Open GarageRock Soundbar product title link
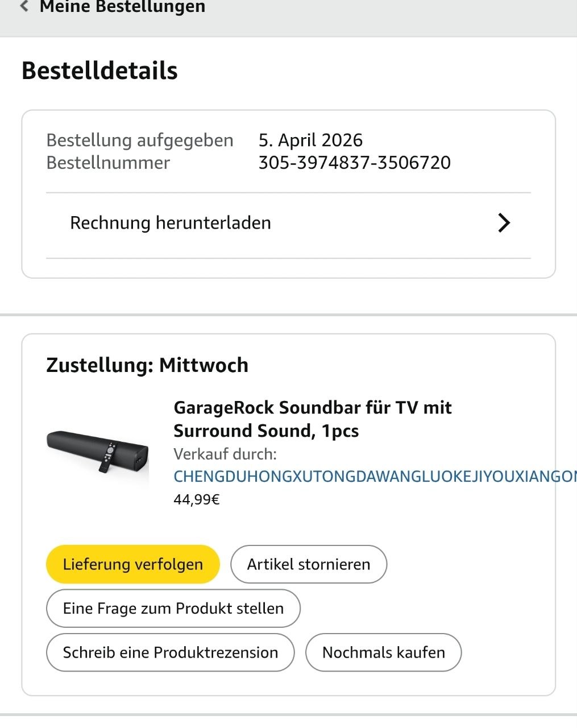Image resolution: width=577 pixels, height=728 pixels. coord(312,419)
